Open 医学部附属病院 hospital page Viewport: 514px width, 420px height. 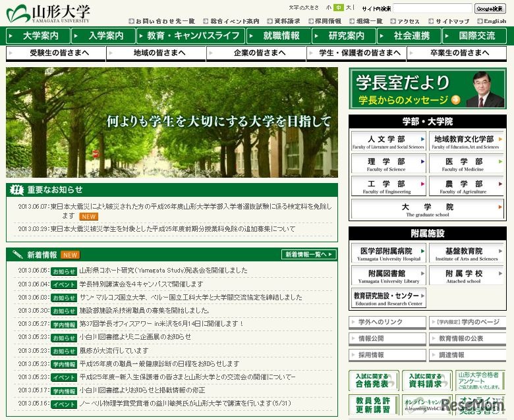[x=388, y=253]
